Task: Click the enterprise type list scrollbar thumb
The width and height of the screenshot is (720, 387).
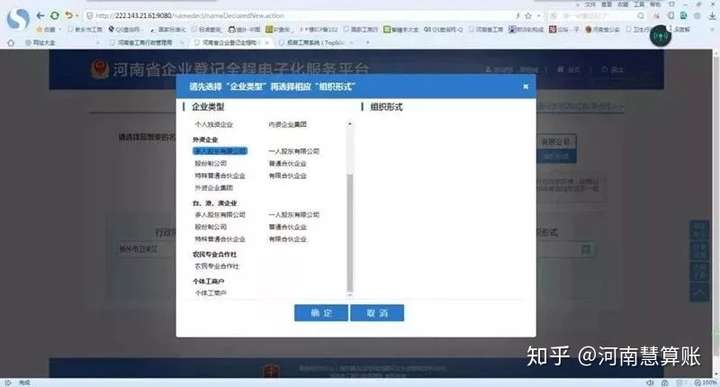Action: click(x=350, y=232)
